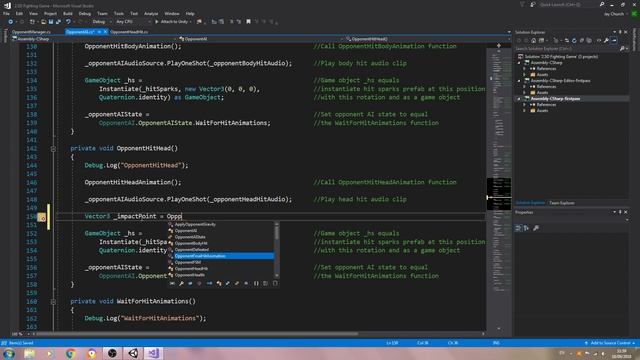This screenshot has width=640, height=360.
Task: Collapse the first Assembly-CSharp project node
Action: point(519,63)
